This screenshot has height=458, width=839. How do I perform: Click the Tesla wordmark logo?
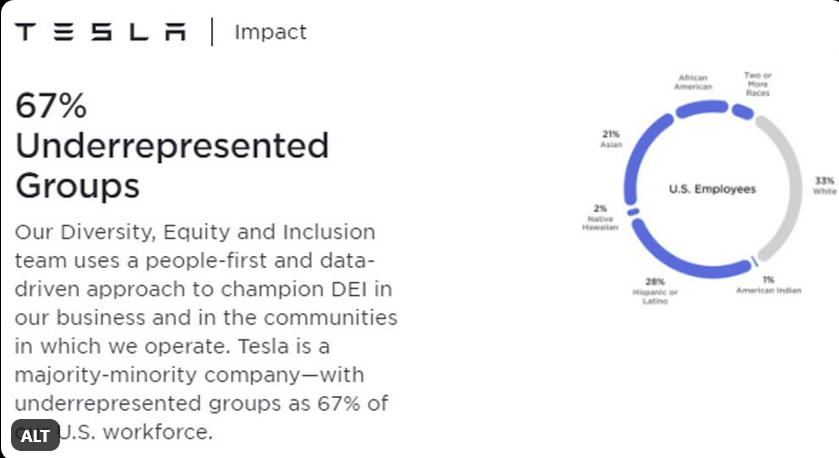click(x=101, y=32)
